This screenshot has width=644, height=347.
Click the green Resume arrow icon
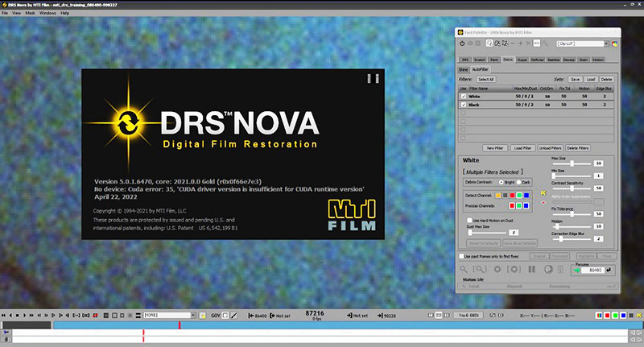tap(577, 271)
